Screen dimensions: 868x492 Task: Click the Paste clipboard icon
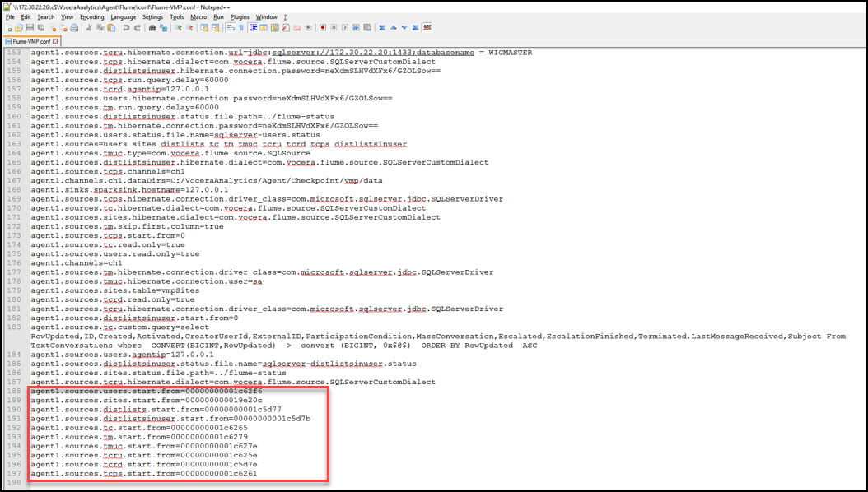coord(110,28)
